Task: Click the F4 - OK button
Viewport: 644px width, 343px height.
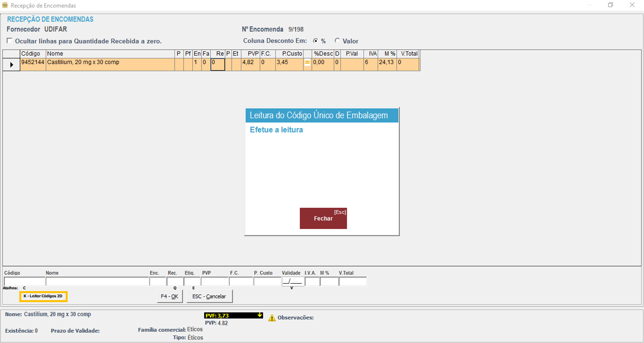Action: click(169, 296)
